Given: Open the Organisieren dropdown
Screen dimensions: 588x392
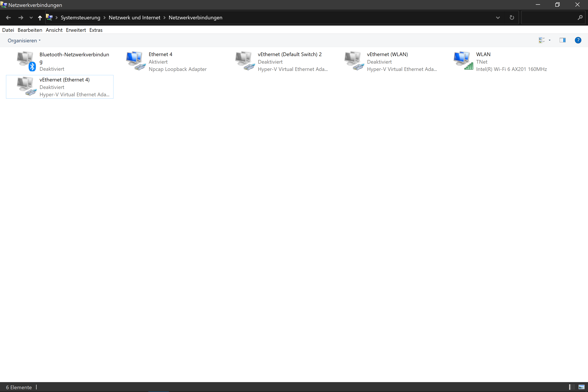Looking at the screenshot, I should (24, 40).
